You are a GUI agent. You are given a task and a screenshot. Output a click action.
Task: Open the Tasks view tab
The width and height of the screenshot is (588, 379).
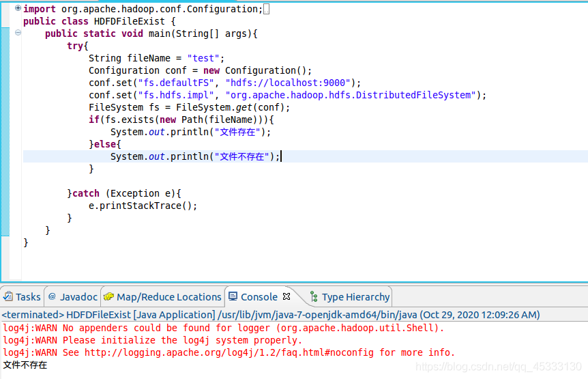[x=22, y=297]
